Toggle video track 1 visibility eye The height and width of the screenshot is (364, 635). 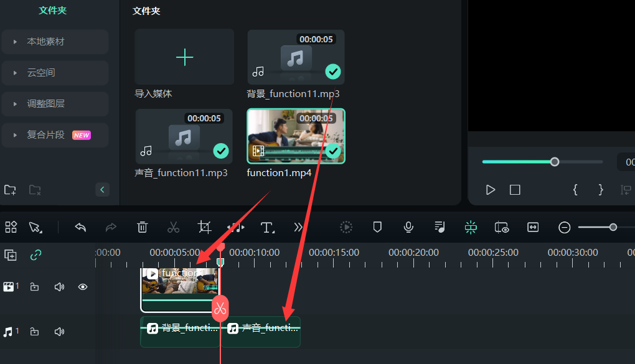[82, 287]
